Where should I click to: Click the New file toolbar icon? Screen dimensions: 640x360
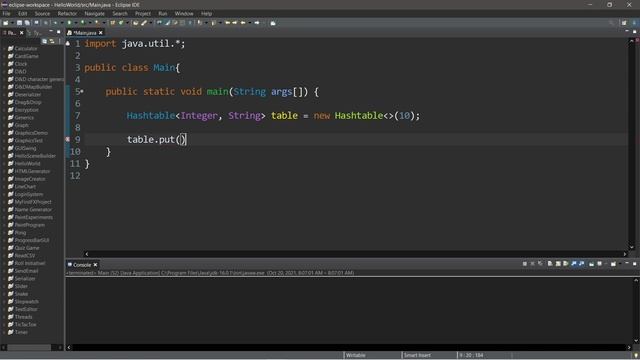pos(5,23)
